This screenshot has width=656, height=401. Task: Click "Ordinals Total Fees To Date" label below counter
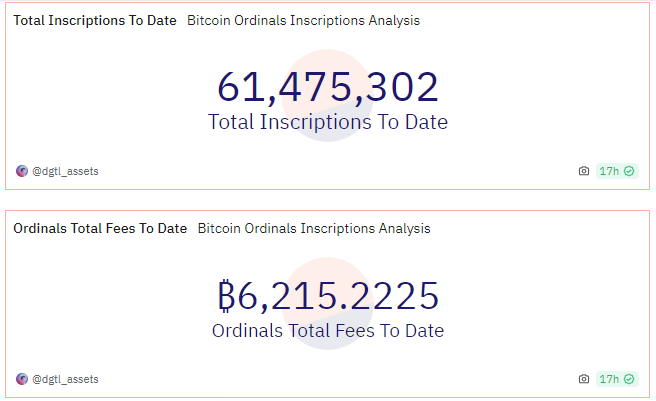(328, 330)
